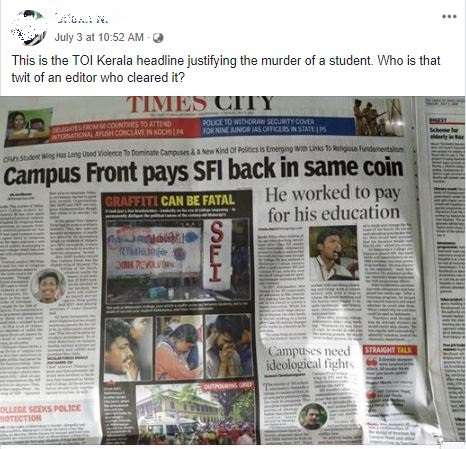The height and width of the screenshot is (449, 466).
Task: Click the Graffiti Can Be Fatal box title
Action: (x=170, y=201)
